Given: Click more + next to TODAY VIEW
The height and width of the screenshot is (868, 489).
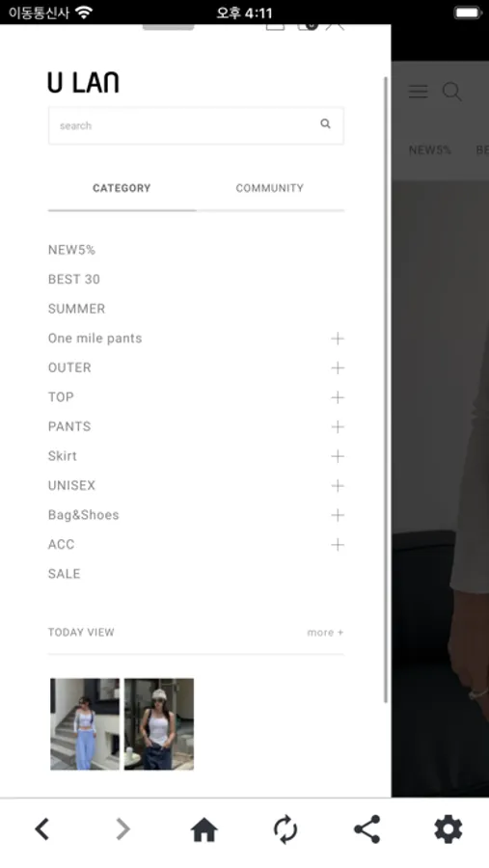Looking at the screenshot, I should (x=325, y=632).
